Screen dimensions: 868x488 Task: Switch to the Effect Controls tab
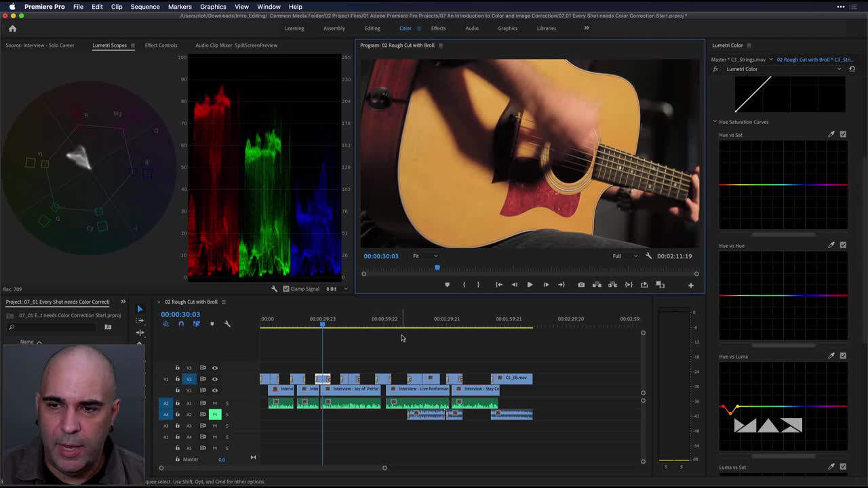161,45
